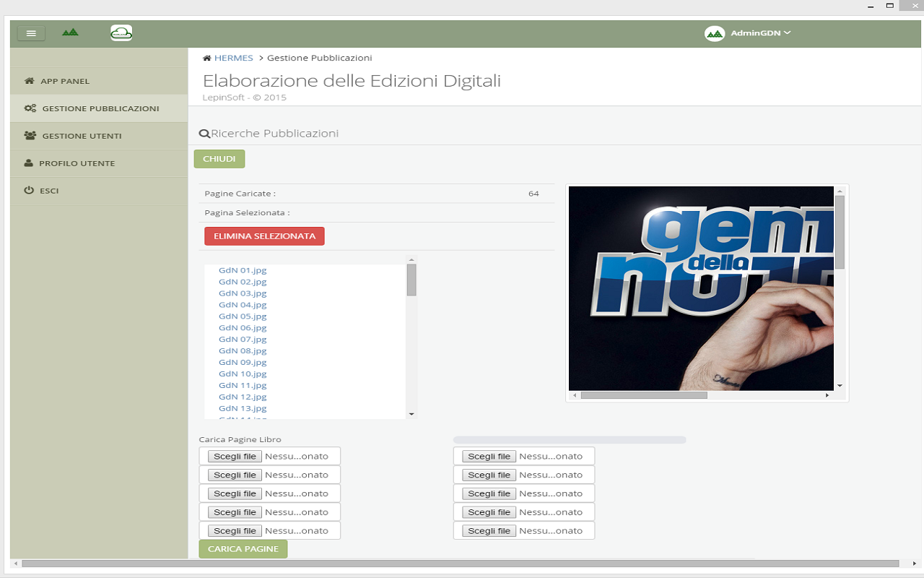Select GdN 01.jpg in page list
This screenshot has height=578, width=924.
click(x=243, y=270)
